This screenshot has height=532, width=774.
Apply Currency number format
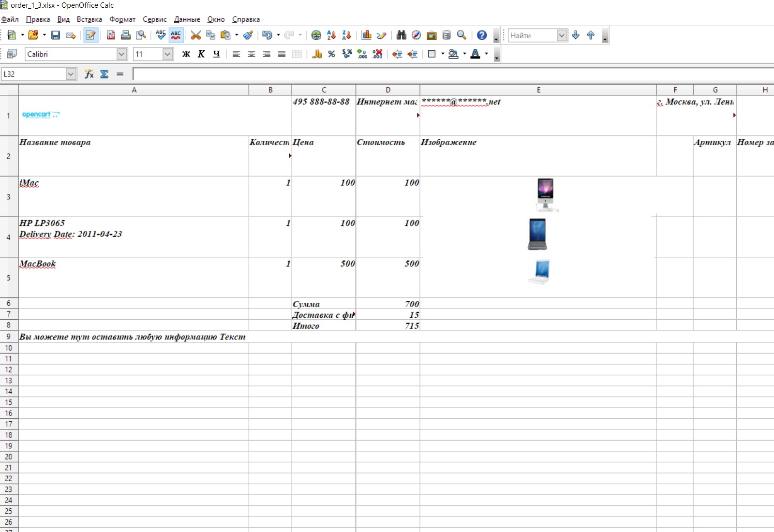coord(317,54)
